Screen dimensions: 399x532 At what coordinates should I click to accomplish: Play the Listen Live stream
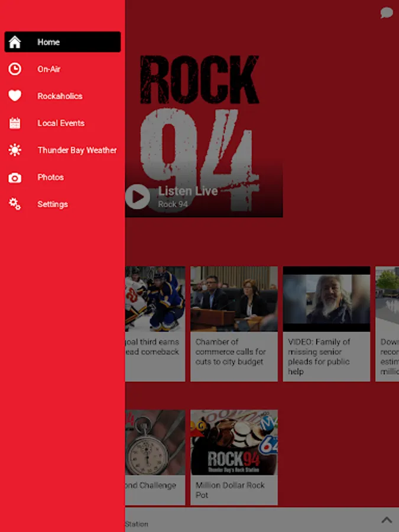click(x=137, y=196)
